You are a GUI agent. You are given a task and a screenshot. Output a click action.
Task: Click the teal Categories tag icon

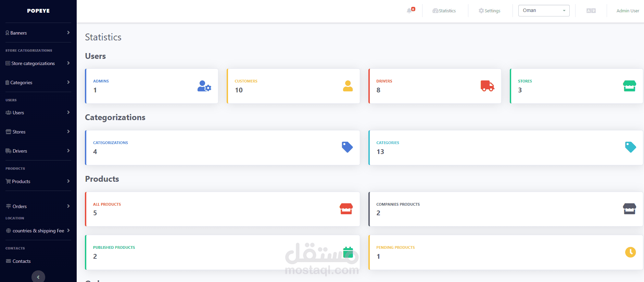click(x=630, y=147)
